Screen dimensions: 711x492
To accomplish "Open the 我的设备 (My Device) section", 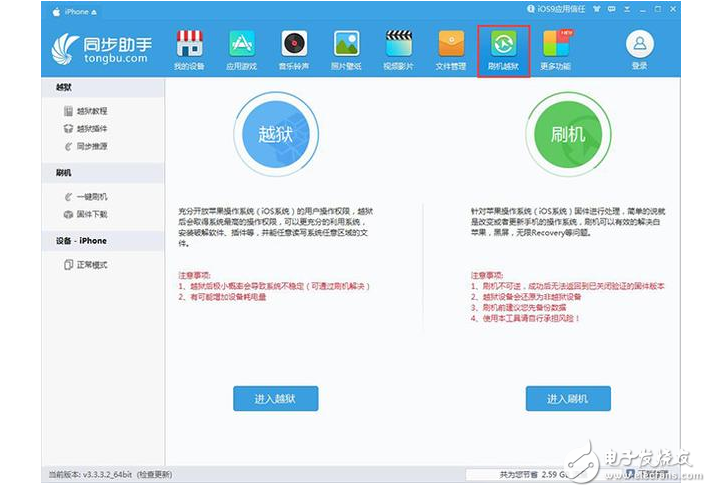I will pyautogui.click(x=189, y=50).
